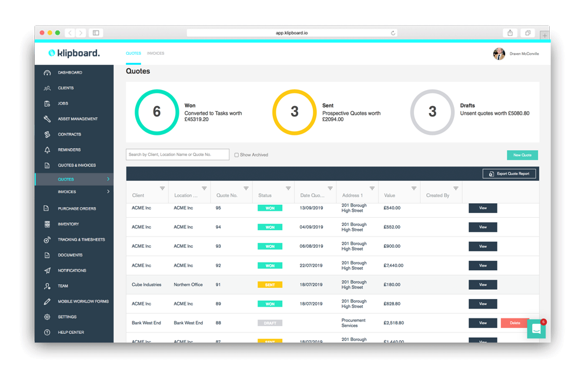Open Reminders via the bell icon

tap(47, 150)
